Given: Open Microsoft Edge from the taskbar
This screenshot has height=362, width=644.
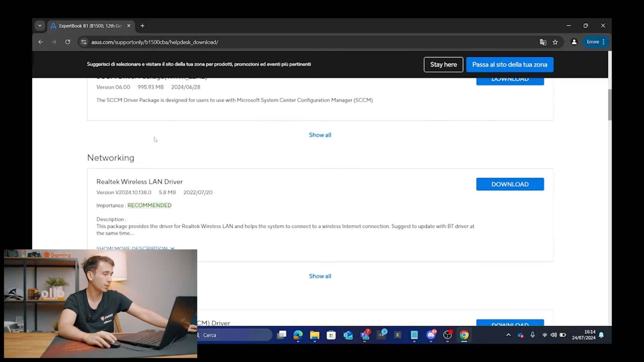Looking at the screenshot, I should pyautogui.click(x=298, y=335).
